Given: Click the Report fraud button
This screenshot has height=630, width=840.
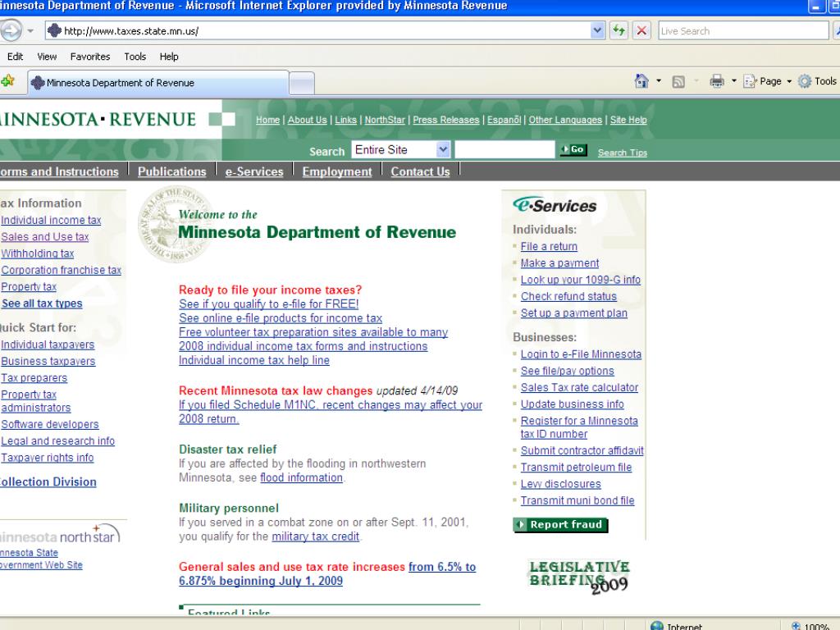Looking at the screenshot, I should pos(560,524).
